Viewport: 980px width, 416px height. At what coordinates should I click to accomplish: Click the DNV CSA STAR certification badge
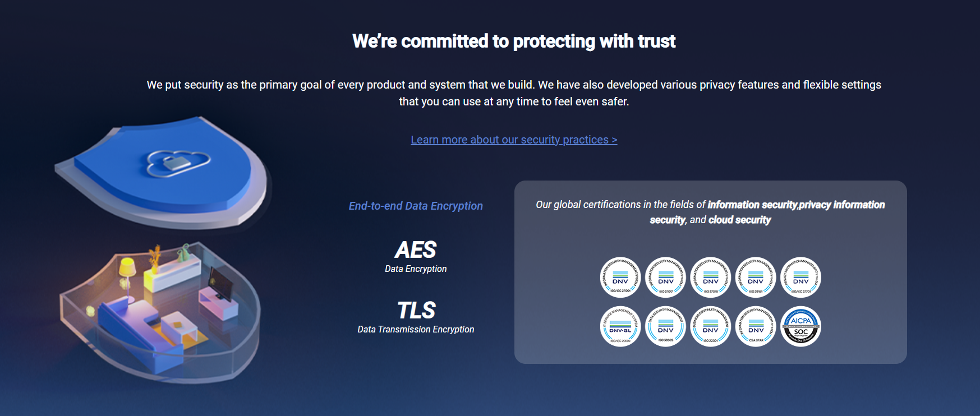point(756,326)
